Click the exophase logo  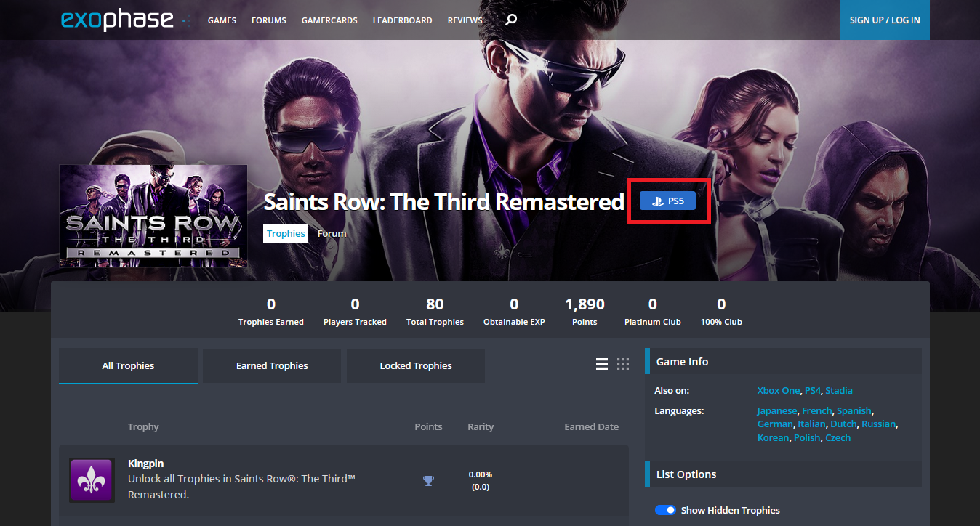(117, 20)
